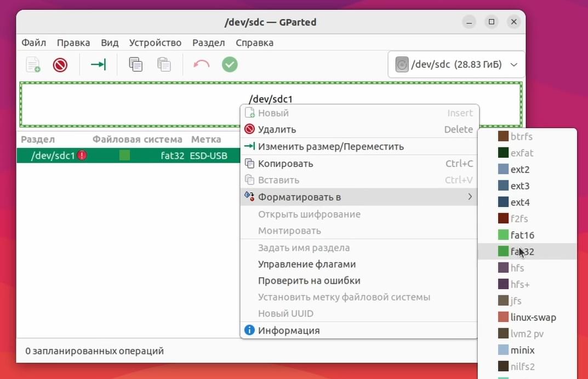Expand the Форматировать в submenu arrow
The image size is (588, 379).
[470, 197]
